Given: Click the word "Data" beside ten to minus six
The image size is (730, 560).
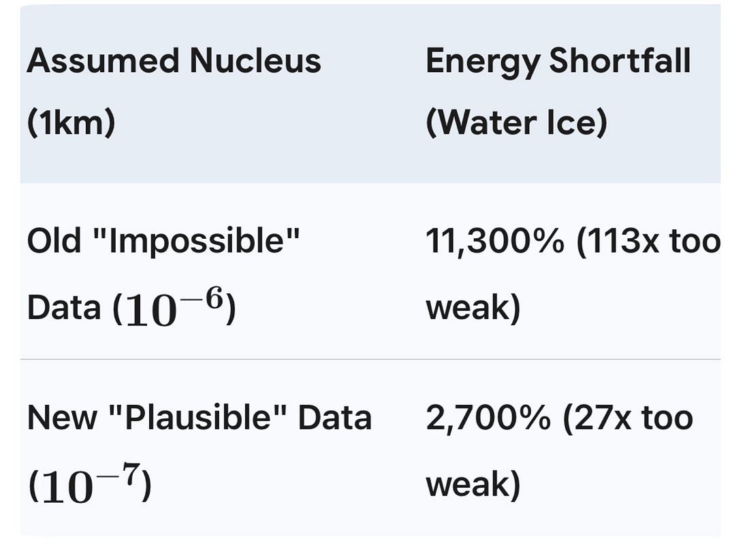Looking at the screenshot, I should (x=63, y=308).
